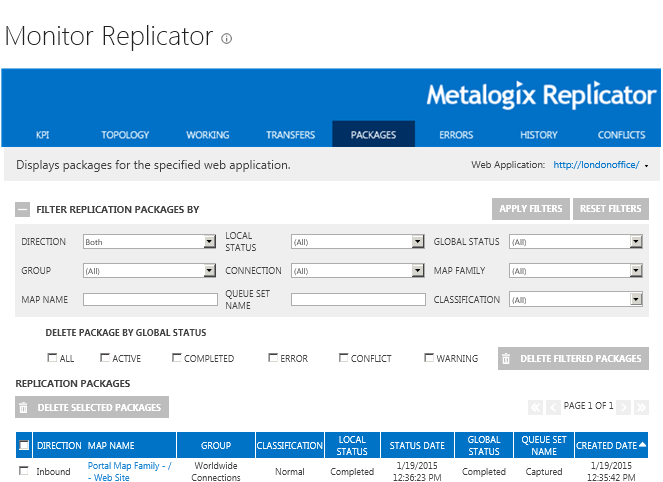Go to previous page of packages

coord(554,407)
